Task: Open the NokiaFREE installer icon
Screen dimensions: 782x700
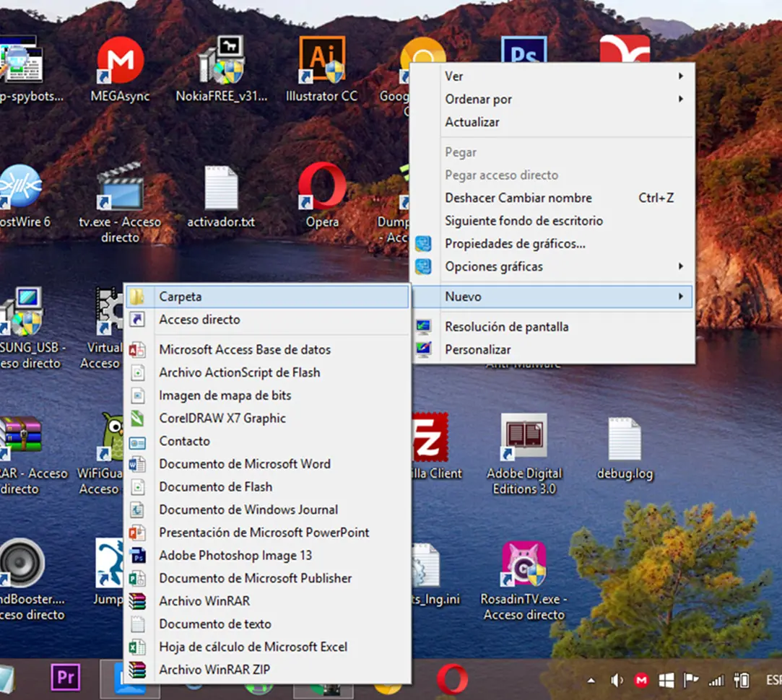Action: coord(222,60)
